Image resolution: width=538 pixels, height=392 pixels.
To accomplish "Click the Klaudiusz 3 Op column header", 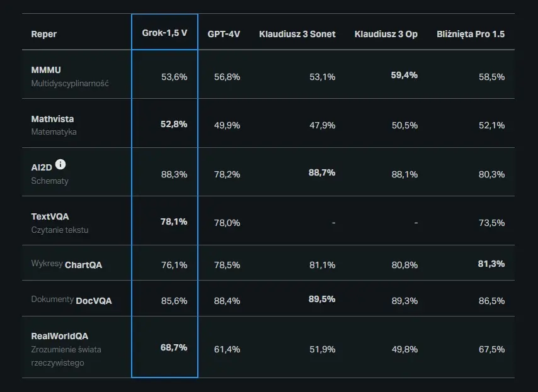I will pyautogui.click(x=386, y=34).
